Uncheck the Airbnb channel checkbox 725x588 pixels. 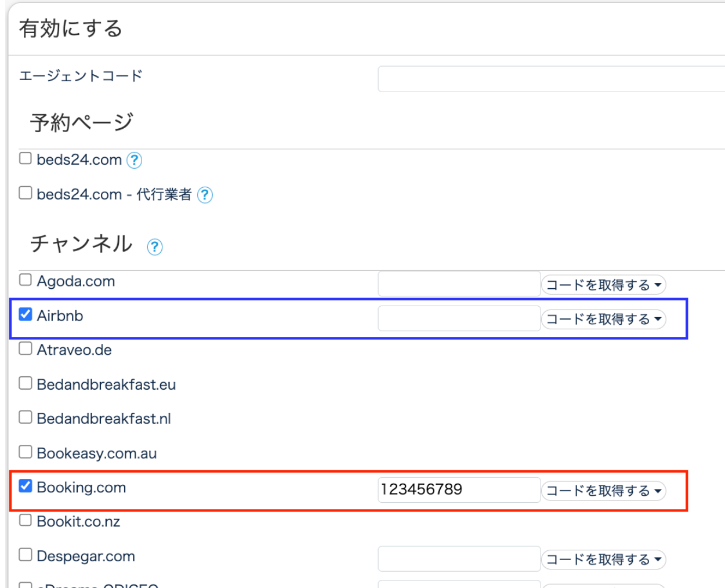26,314
